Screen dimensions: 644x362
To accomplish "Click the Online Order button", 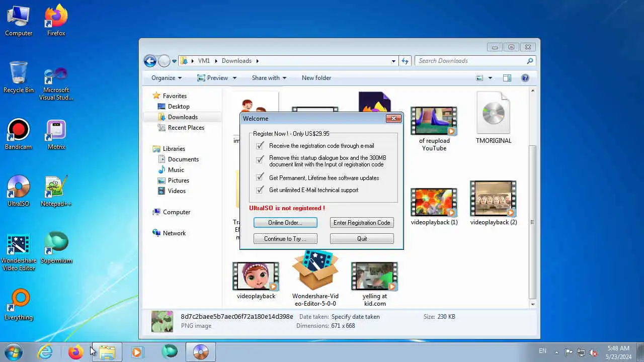I will 285,223.
